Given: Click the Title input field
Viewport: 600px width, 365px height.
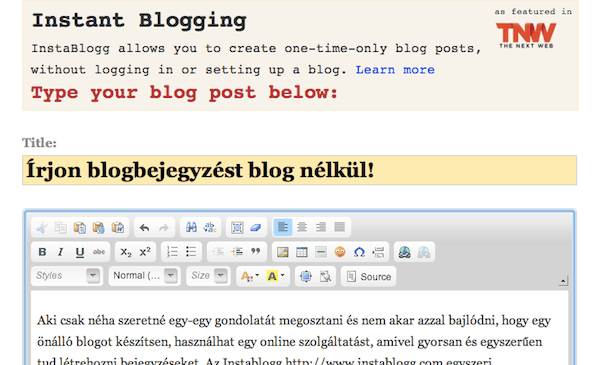Looking at the screenshot, I should 299,170.
